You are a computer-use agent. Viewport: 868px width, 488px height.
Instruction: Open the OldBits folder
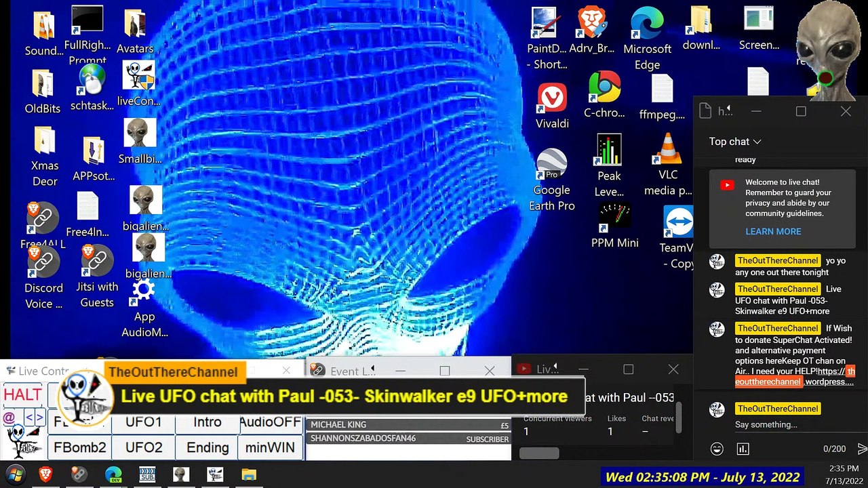coord(43,91)
